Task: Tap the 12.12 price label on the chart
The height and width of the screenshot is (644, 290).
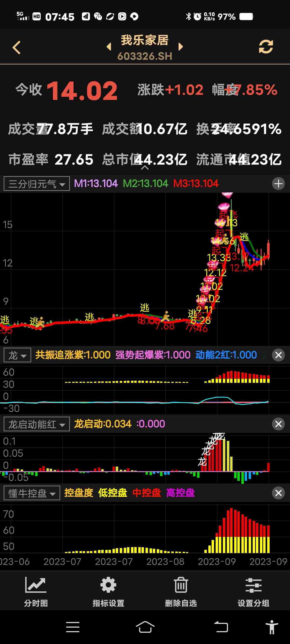Action: click(x=215, y=273)
